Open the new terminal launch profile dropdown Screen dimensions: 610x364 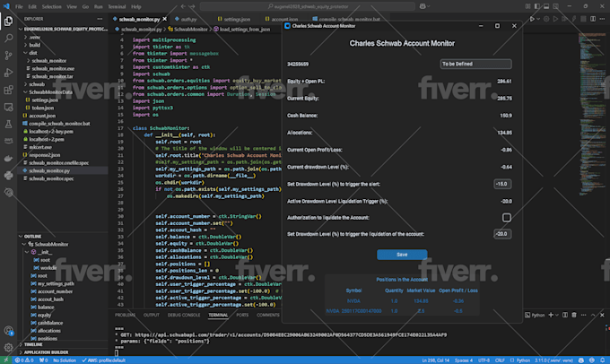click(557, 315)
